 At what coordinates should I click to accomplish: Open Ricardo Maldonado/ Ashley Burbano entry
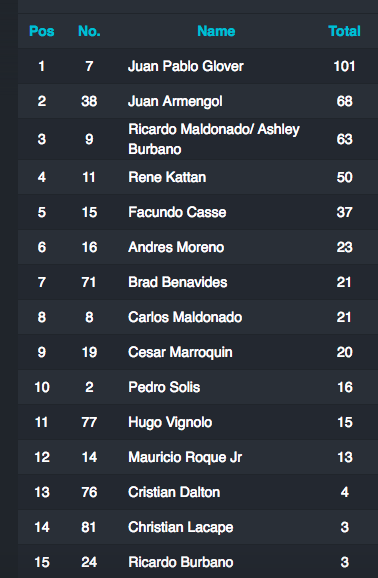tap(198, 139)
